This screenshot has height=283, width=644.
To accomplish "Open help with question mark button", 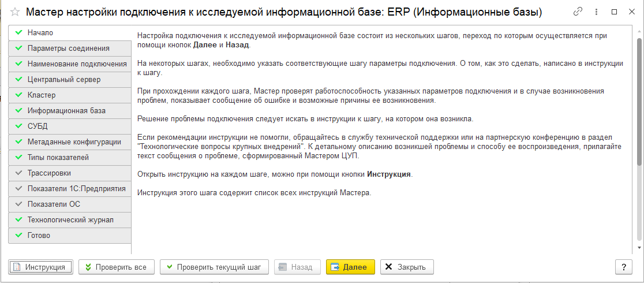I will pos(623,267).
